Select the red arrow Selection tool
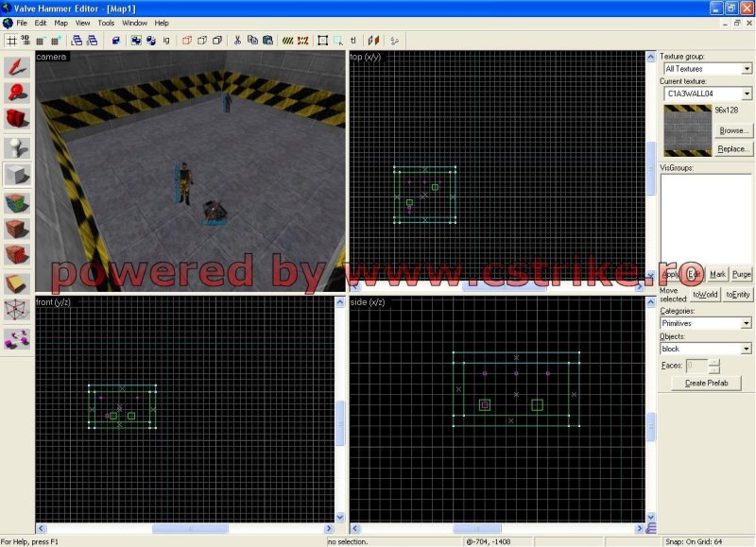Screen dimensions: 756x547 [17, 66]
